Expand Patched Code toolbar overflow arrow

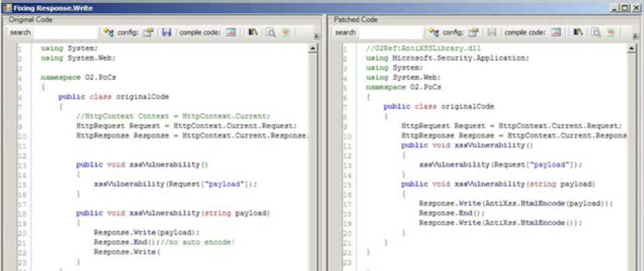[x=639, y=36]
